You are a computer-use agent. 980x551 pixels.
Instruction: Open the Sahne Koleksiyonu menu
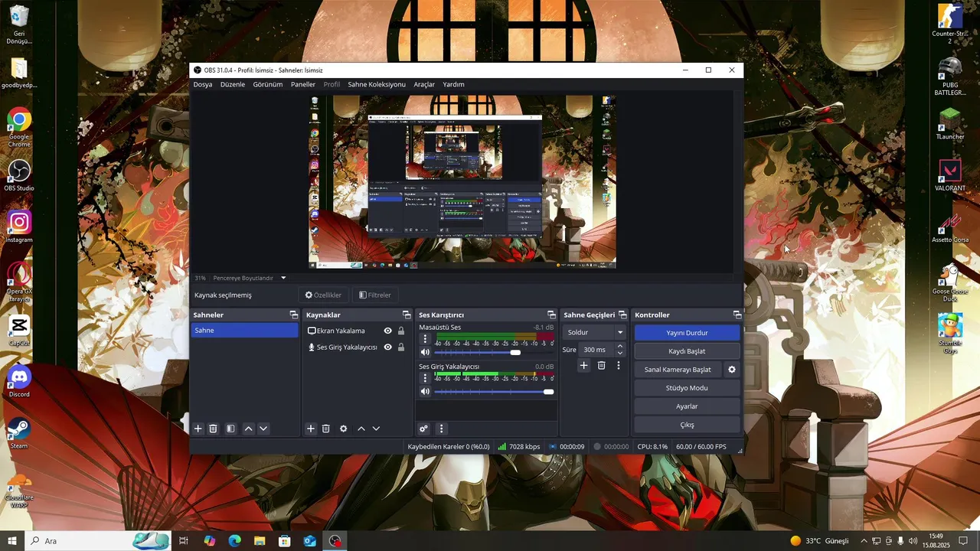[x=377, y=84]
